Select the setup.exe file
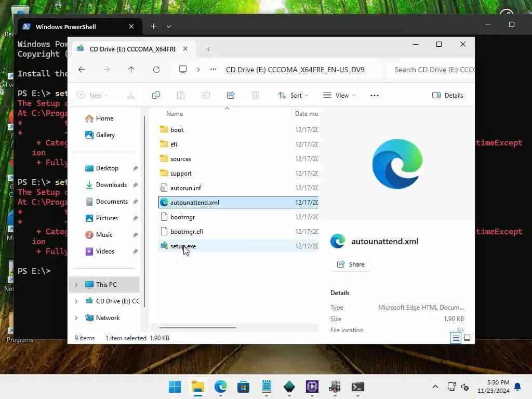The width and height of the screenshot is (532, 399). pyautogui.click(x=238, y=246)
